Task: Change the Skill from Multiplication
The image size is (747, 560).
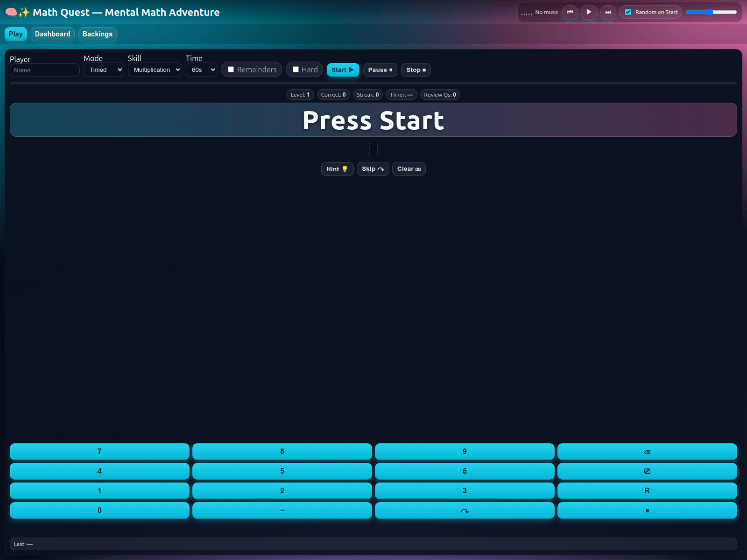Action: coord(155,70)
